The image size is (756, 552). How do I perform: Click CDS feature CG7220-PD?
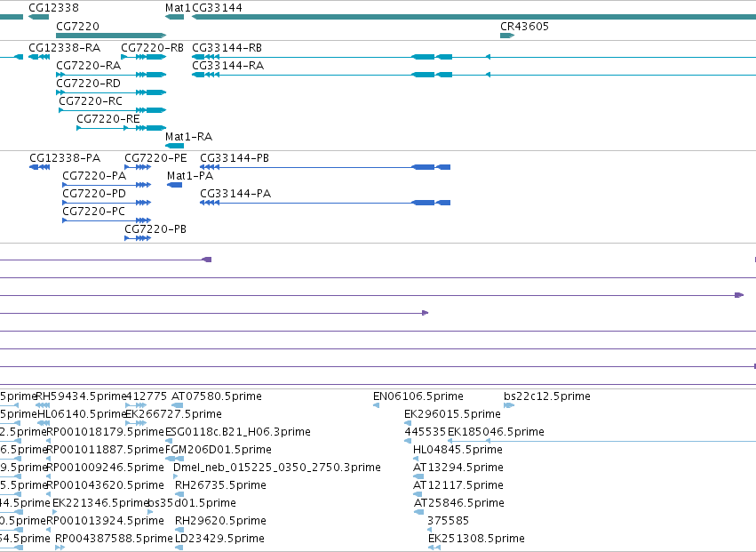tap(107, 203)
